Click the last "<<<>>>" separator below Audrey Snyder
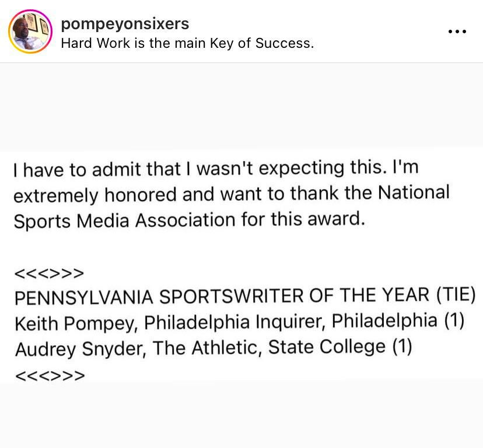 [50, 374]
